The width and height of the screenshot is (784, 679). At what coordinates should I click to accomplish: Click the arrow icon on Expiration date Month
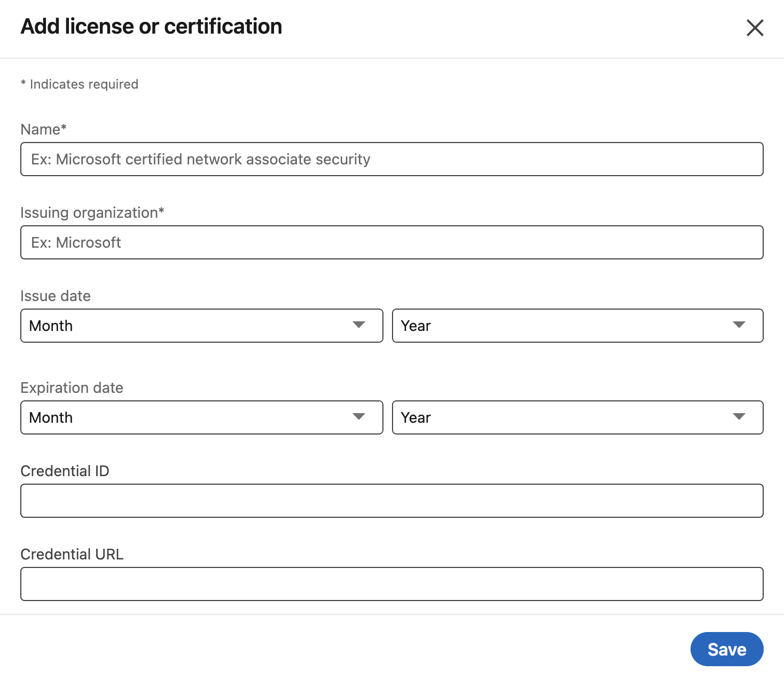click(x=359, y=417)
